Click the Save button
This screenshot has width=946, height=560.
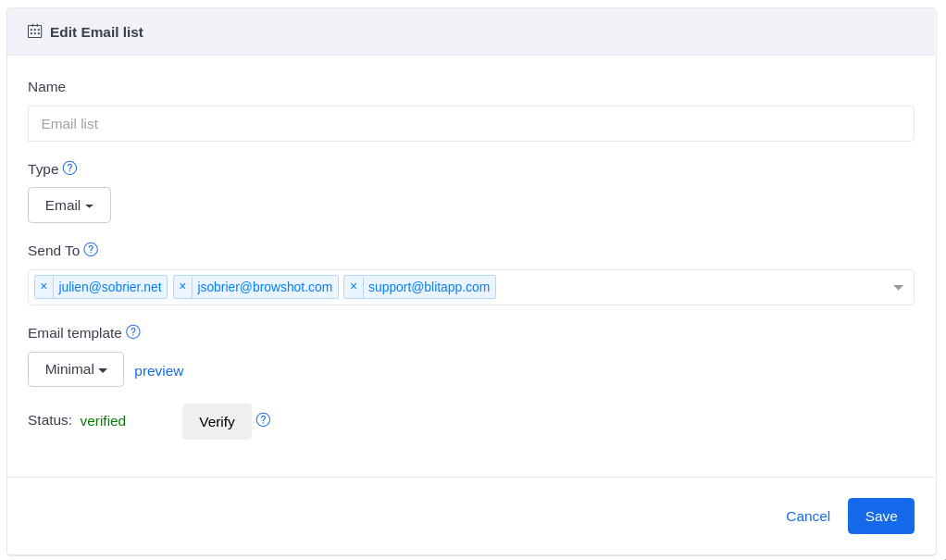point(880,516)
